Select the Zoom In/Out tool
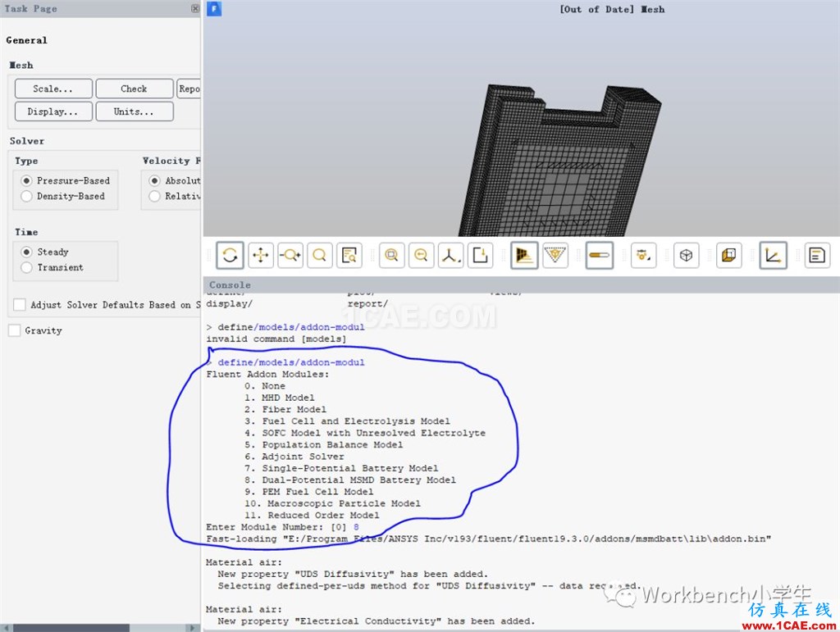840x632 pixels. 290,255
